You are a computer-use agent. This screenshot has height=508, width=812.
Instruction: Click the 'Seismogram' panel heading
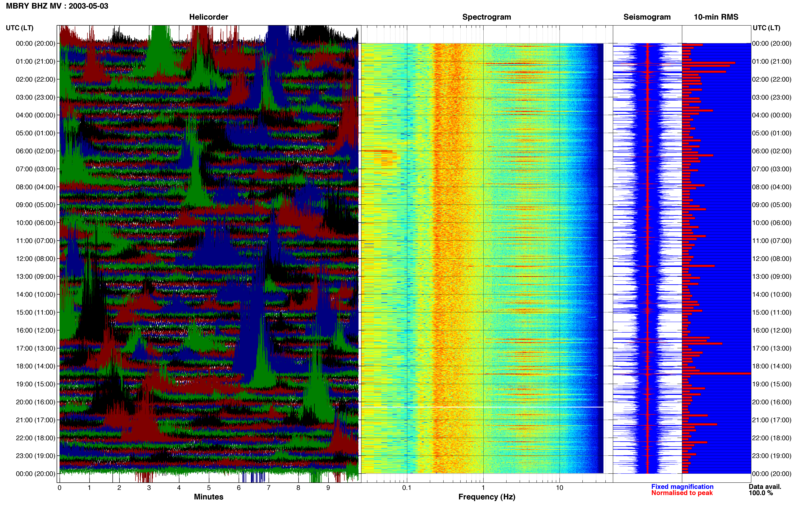pos(647,17)
